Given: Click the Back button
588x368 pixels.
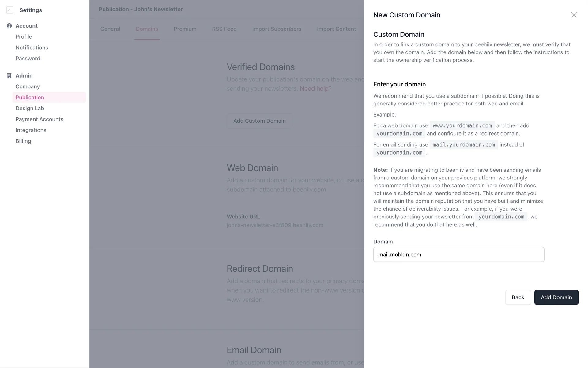Looking at the screenshot, I should click(x=518, y=297).
